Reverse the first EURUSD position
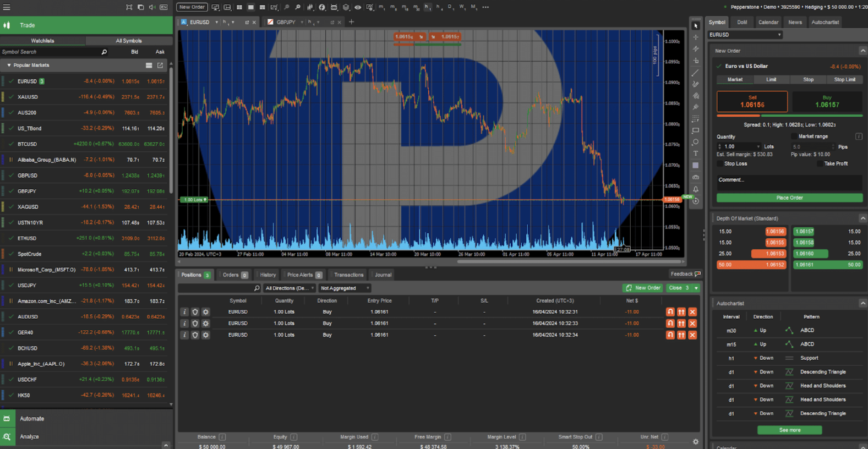The width and height of the screenshot is (868, 449). (x=670, y=312)
